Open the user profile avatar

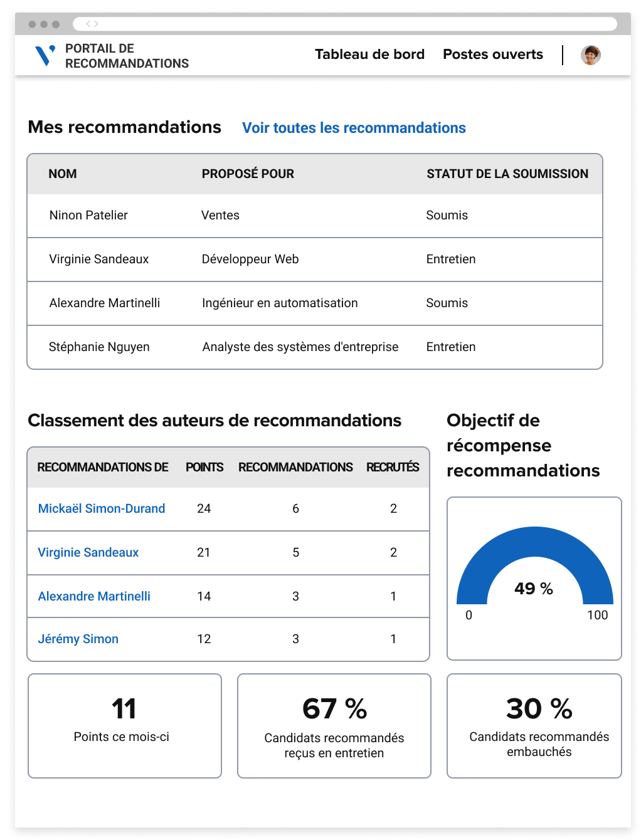coord(590,55)
